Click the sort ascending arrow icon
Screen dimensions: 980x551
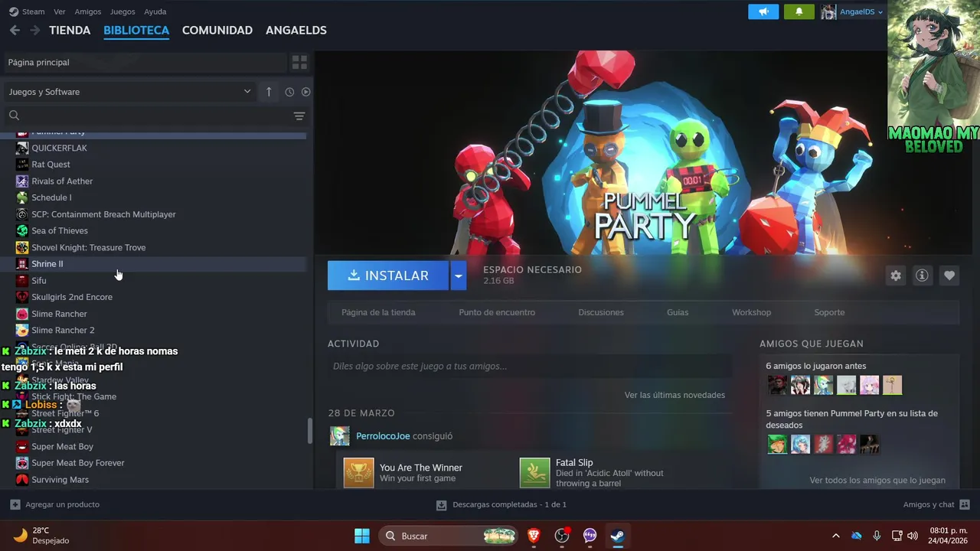269,92
